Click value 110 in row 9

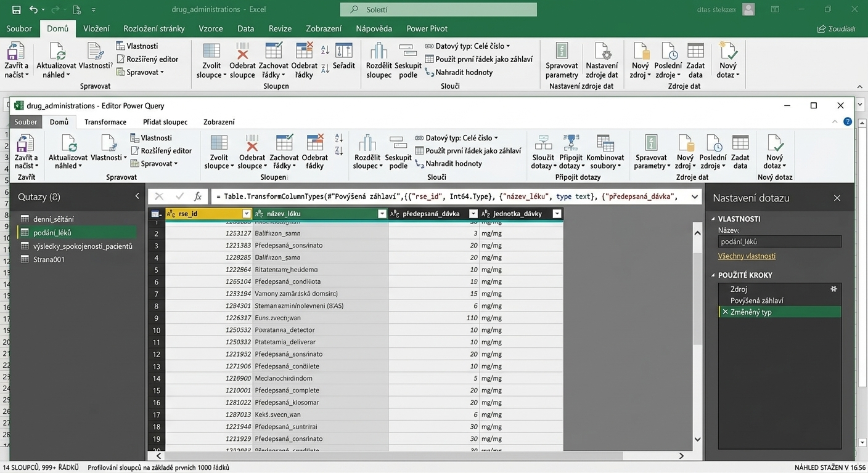pyautogui.click(x=472, y=318)
